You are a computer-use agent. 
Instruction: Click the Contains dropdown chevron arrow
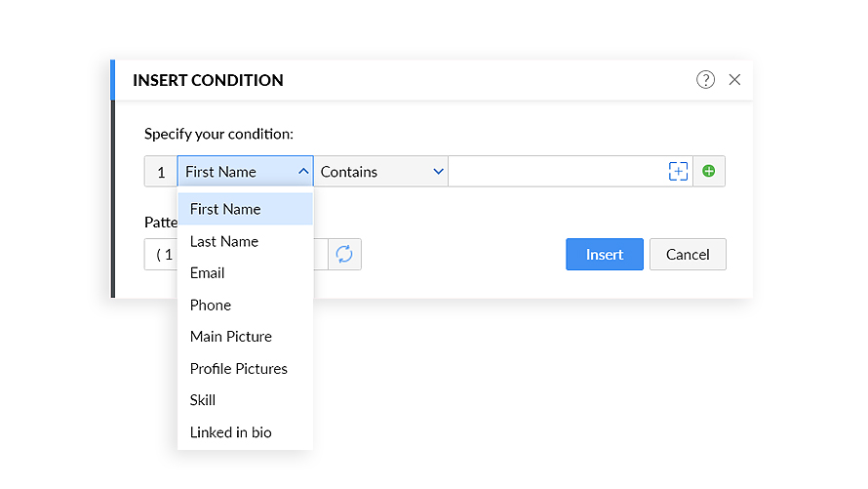[438, 172]
